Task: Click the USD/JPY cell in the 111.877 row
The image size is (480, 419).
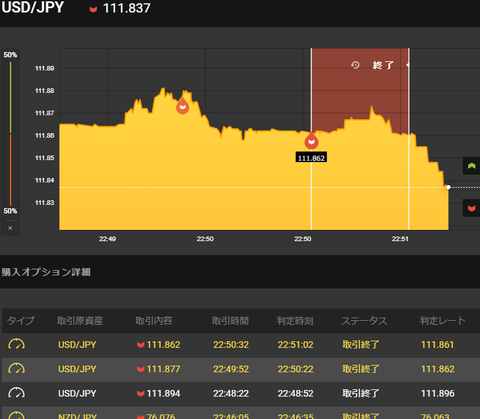Action: [77, 369]
